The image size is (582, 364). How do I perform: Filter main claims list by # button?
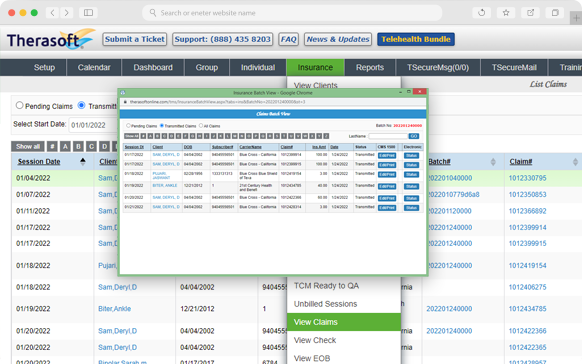click(52, 147)
